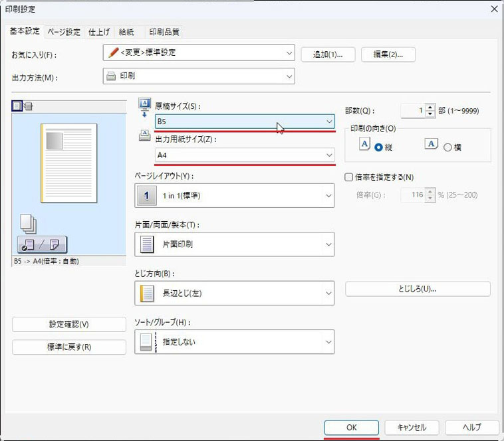The height and width of the screenshot is (441, 504).
Task: Increase copies count with up arrow
Action: (430, 107)
